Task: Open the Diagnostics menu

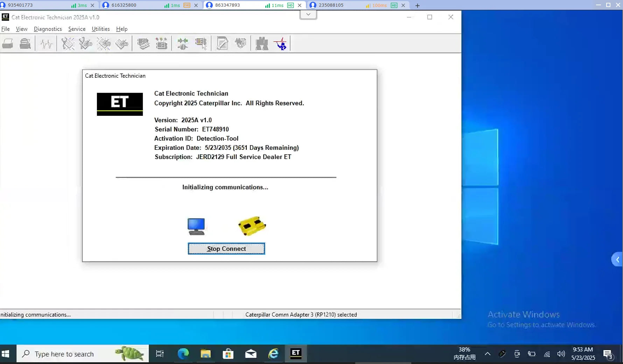Action: tap(48, 29)
